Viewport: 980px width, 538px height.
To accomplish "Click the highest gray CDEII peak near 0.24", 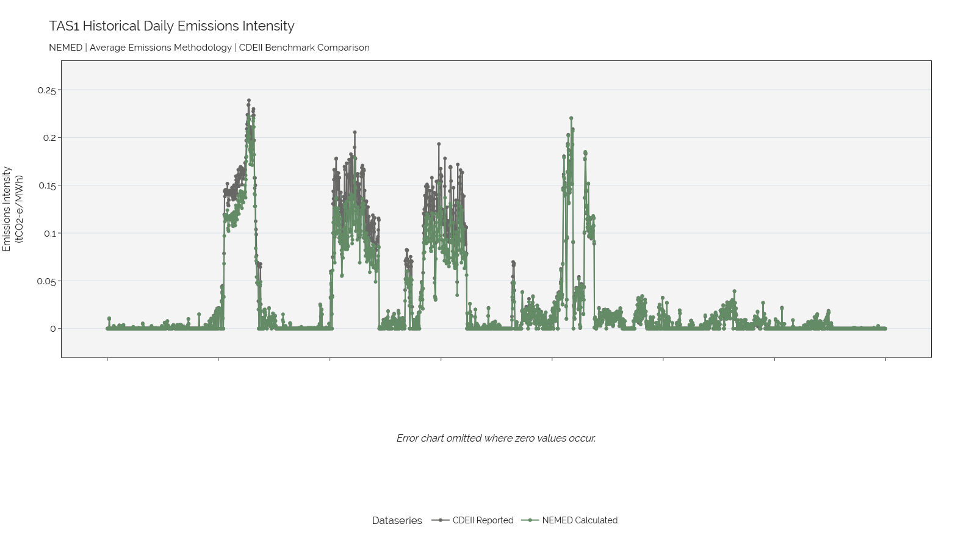I will 249,101.
